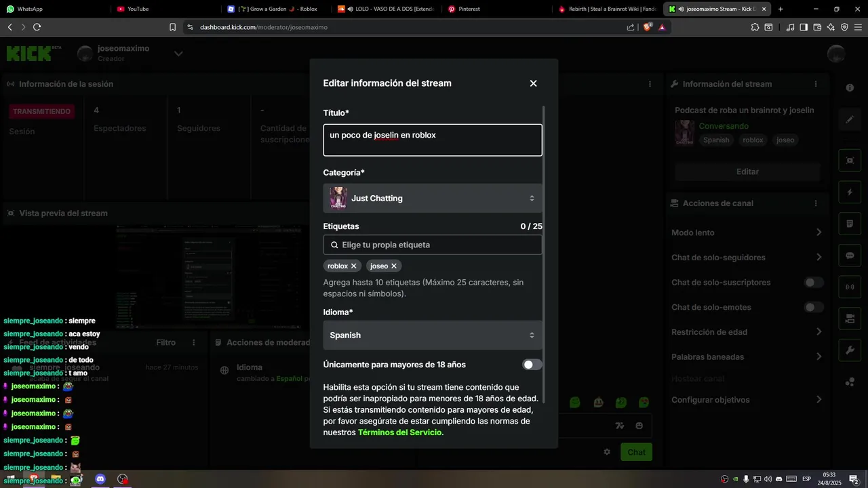The width and height of the screenshot is (868, 488).
Task: Reload the page
Action: [x=37, y=27]
